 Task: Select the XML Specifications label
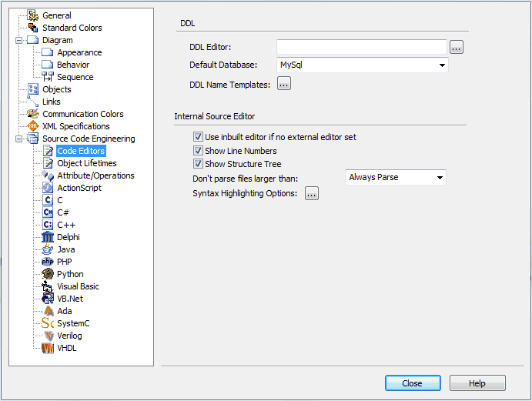(76, 126)
